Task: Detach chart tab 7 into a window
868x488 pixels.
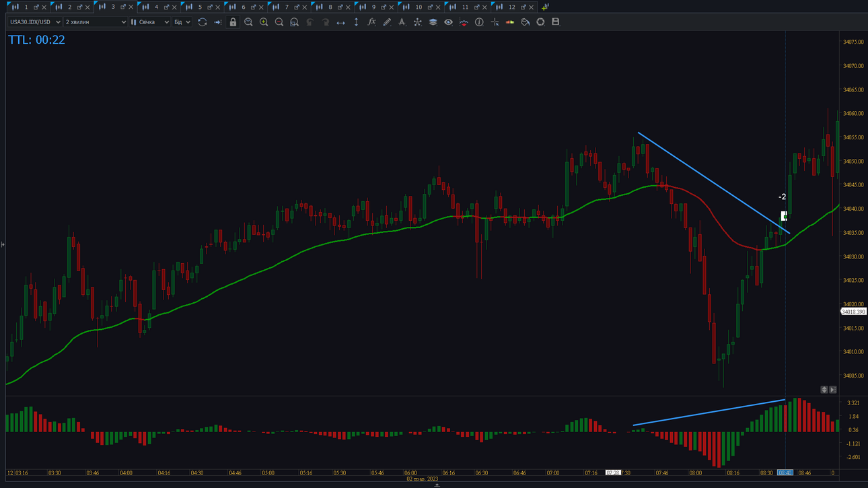Action: pos(297,7)
